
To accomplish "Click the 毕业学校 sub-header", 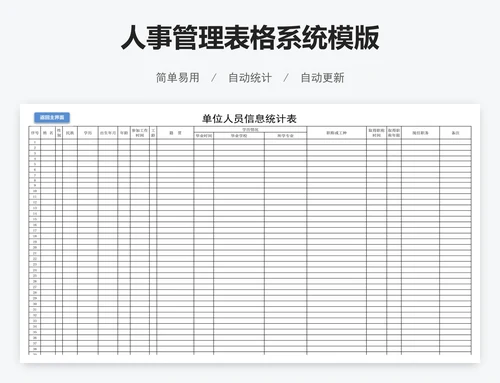I will point(239,136).
